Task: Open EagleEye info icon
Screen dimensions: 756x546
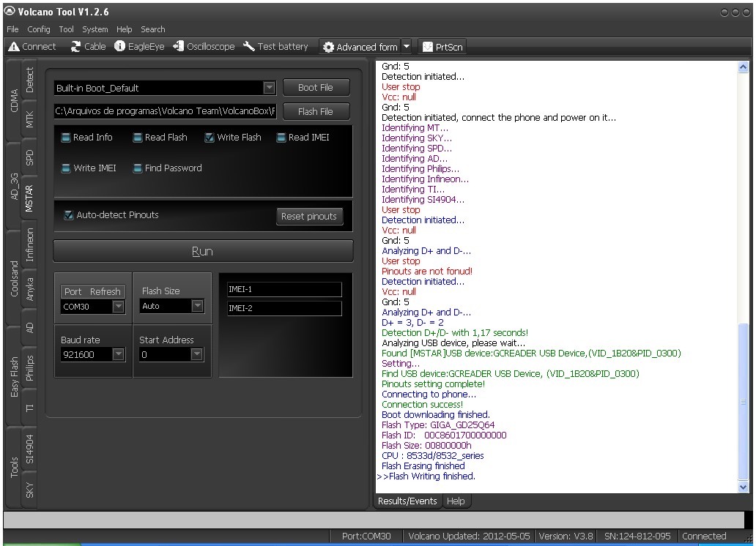Action: [x=119, y=46]
